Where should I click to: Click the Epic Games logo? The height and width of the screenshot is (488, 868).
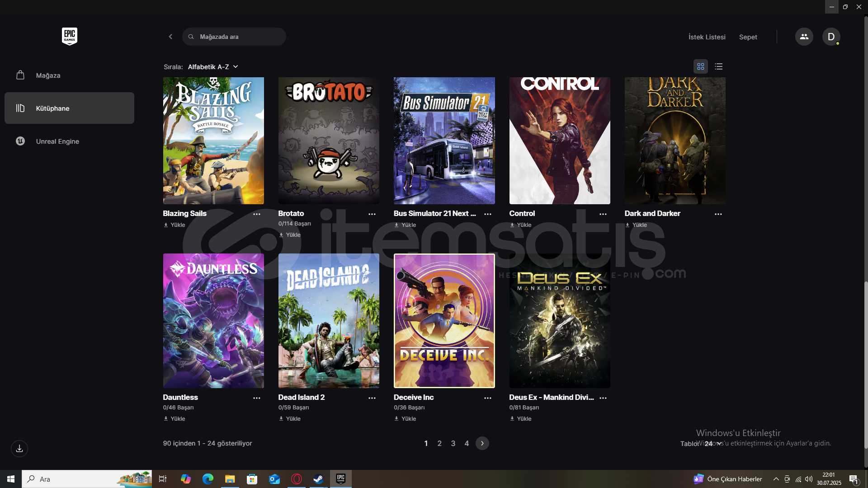[x=70, y=37]
